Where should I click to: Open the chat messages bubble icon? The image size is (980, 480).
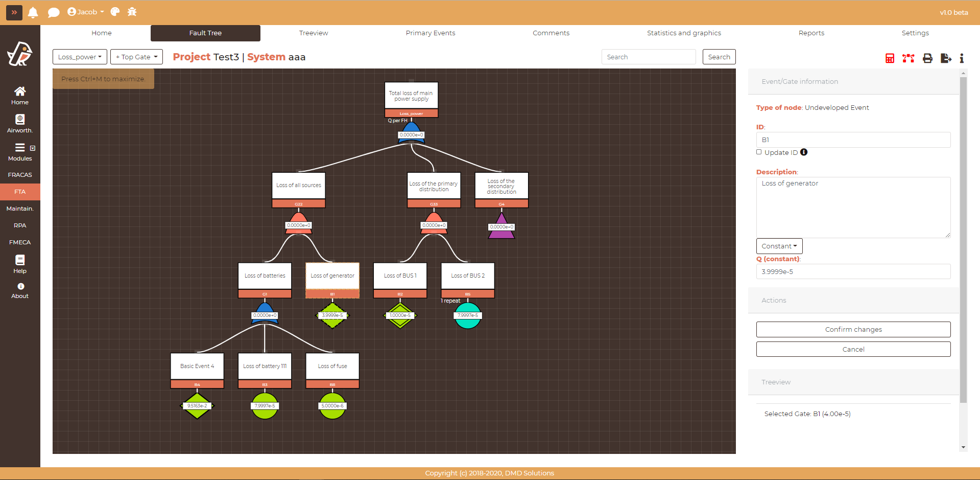(54, 12)
